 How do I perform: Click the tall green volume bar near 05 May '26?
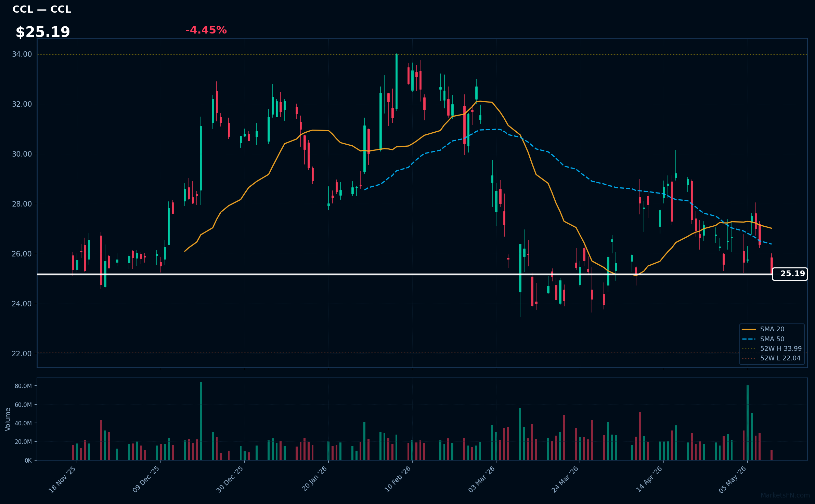748,423
